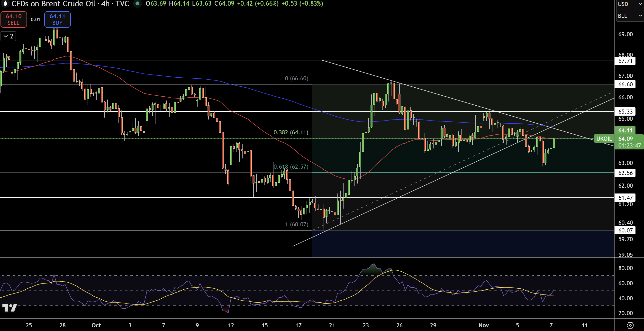Click the red 64.10 SELL button

click(14, 19)
